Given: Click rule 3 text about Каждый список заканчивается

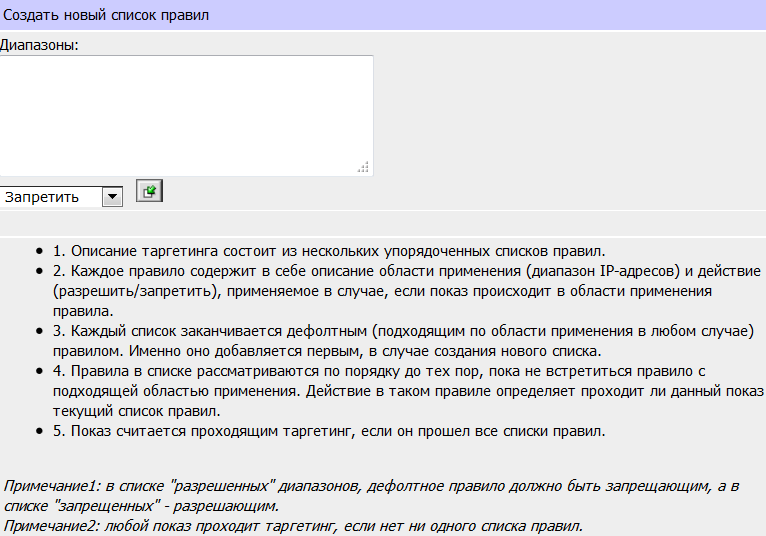Looking at the screenshot, I should tap(404, 341).
